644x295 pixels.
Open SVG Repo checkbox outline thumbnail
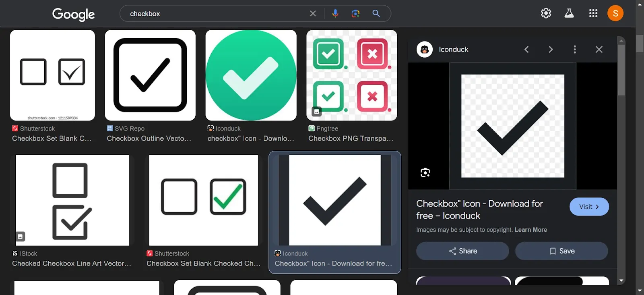click(x=150, y=75)
